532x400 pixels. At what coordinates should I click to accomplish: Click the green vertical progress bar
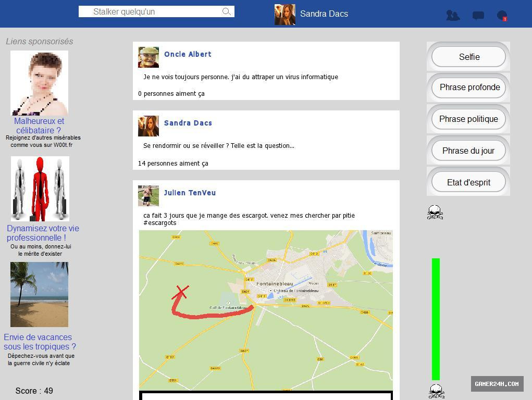point(436,319)
